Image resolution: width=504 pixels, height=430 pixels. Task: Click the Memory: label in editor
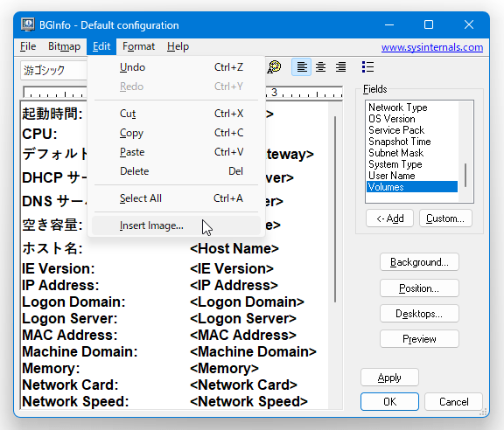tap(51, 368)
